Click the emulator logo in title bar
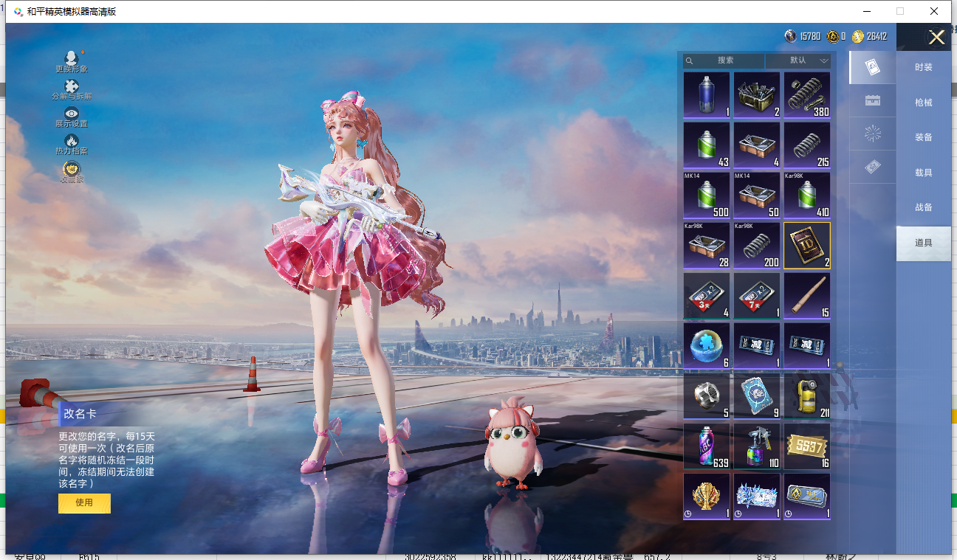957x560 pixels. pos(18,12)
